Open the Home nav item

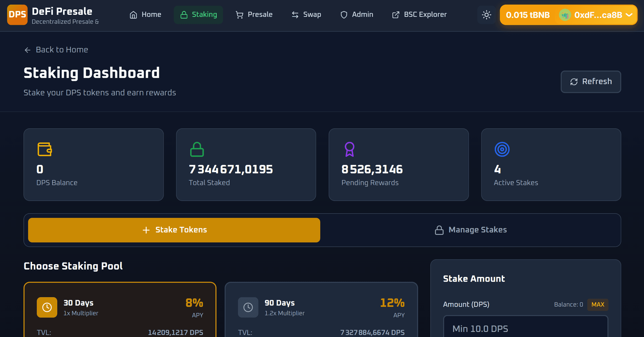[x=145, y=15]
